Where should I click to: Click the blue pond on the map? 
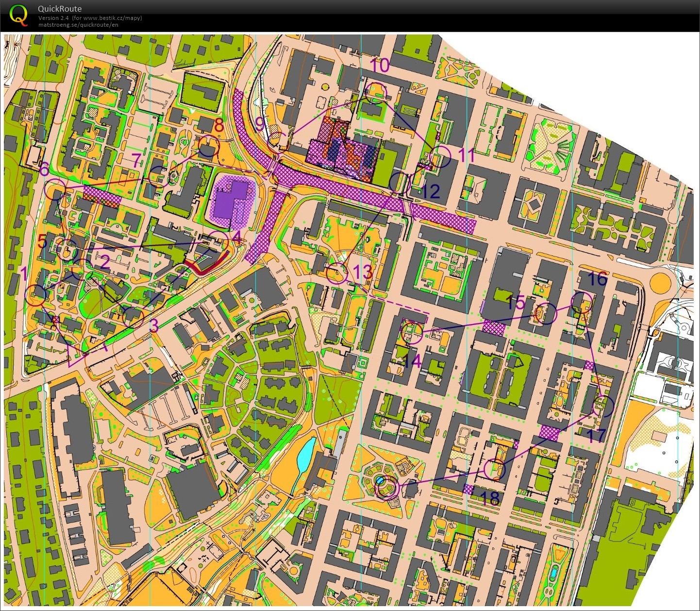pos(306,455)
